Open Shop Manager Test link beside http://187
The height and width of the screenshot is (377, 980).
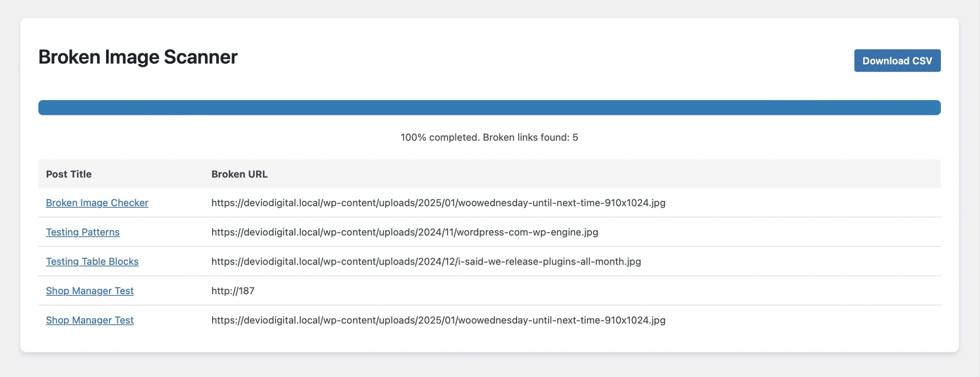[x=90, y=291]
